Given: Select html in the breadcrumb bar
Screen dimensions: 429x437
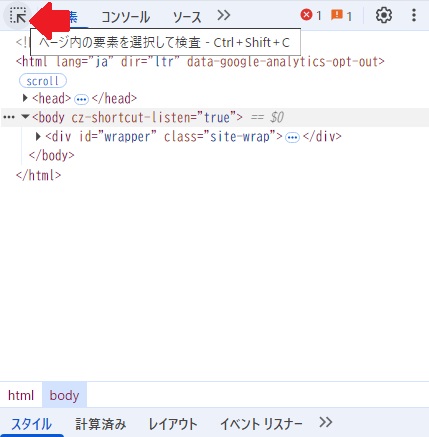Looking at the screenshot, I should tap(21, 395).
